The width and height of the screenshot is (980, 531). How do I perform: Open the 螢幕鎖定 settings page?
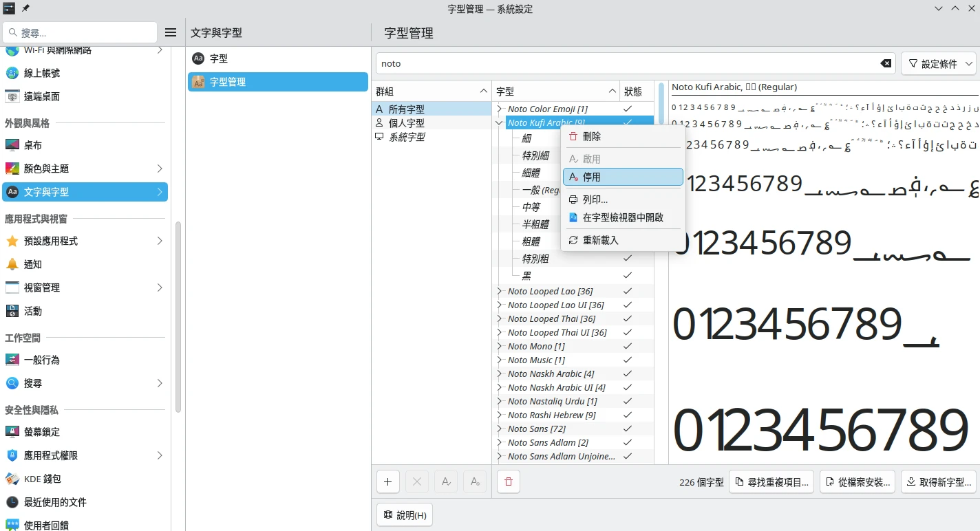click(42, 432)
